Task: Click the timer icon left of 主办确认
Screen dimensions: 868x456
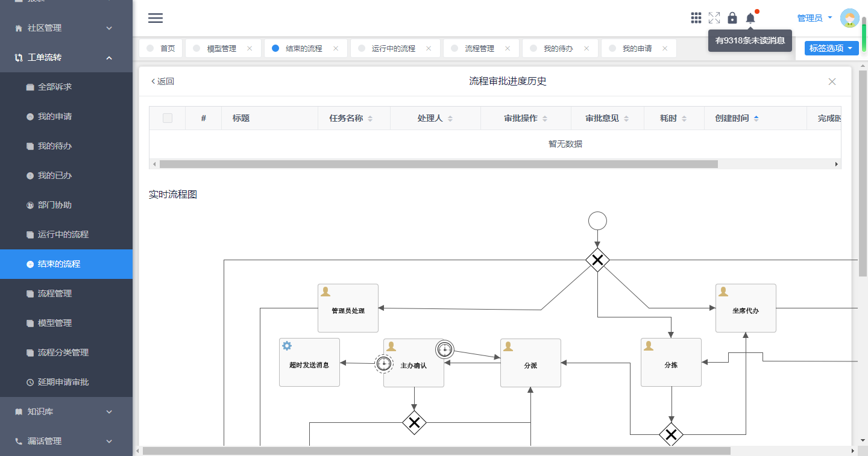Action: click(384, 363)
